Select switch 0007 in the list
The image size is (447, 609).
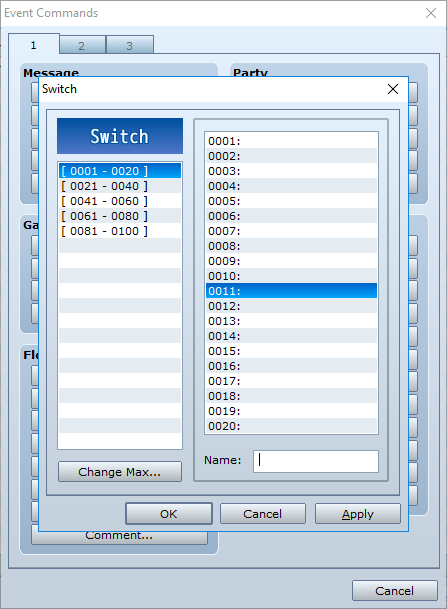(x=291, y=231)
